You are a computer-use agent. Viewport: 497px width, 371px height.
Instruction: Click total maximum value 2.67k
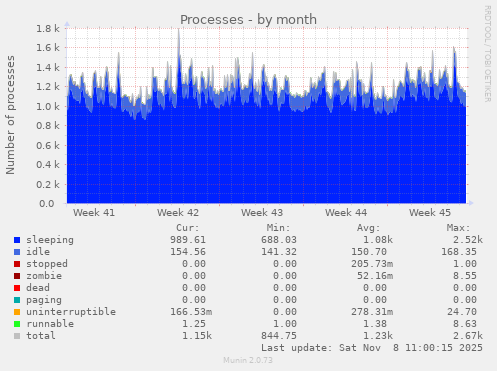(468, 336)
